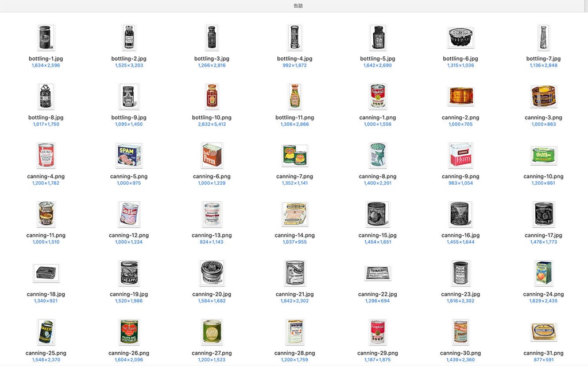Select the Heinz tomato soup thumbnail canning-4.png
The height and width of the screenshot is (366, 588).
46,155
